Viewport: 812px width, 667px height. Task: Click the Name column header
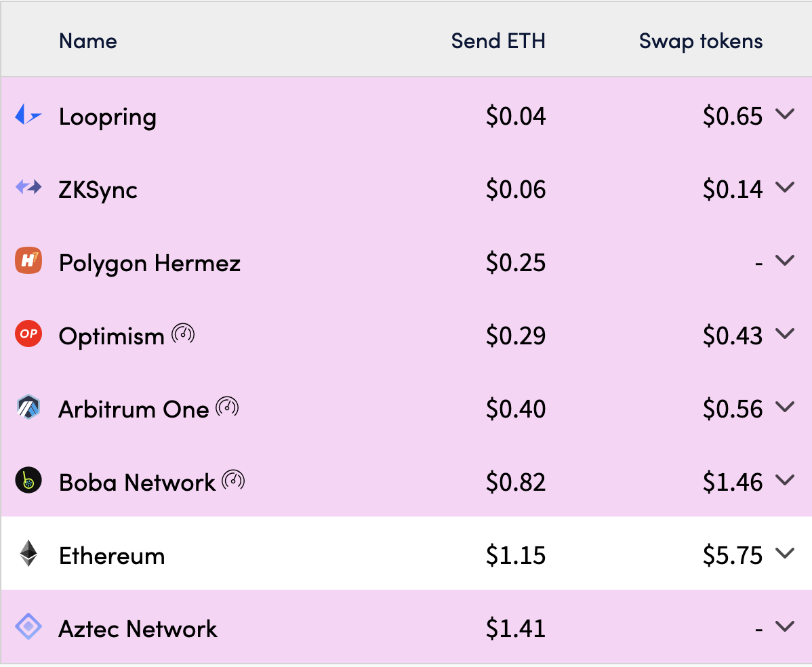click(88, 41)
